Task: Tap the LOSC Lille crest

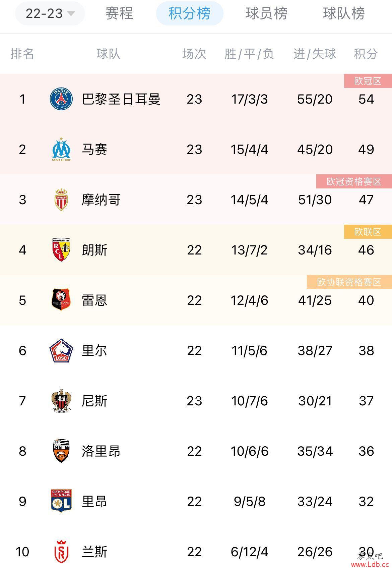Action: point(61,350)
